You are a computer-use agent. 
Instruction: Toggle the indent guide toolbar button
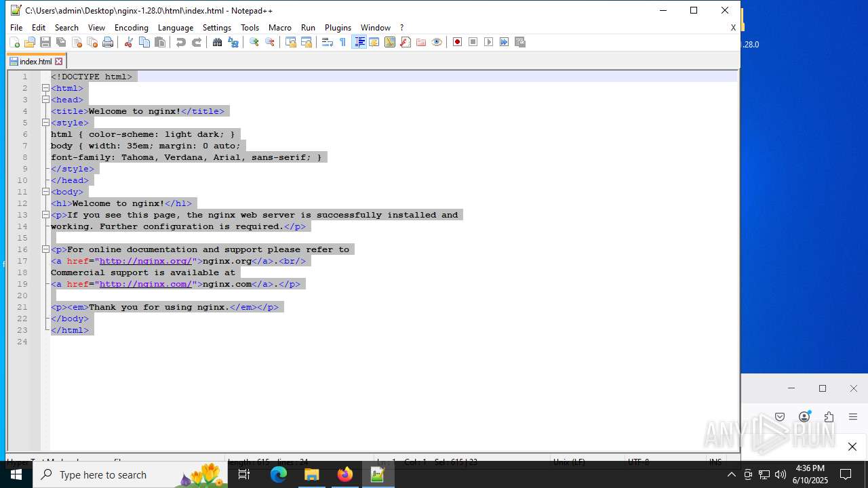click(359, 42)
